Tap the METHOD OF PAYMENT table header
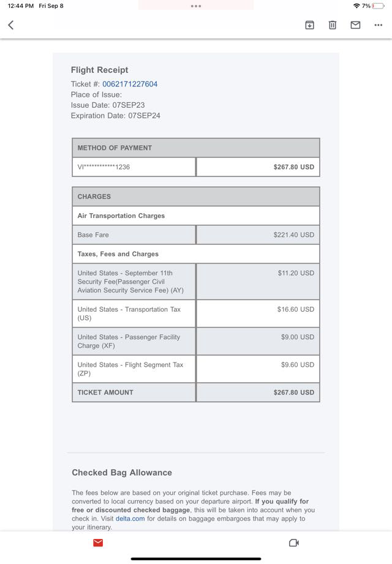The height and width of the screenshot is (564, 392). coord(115,148)
